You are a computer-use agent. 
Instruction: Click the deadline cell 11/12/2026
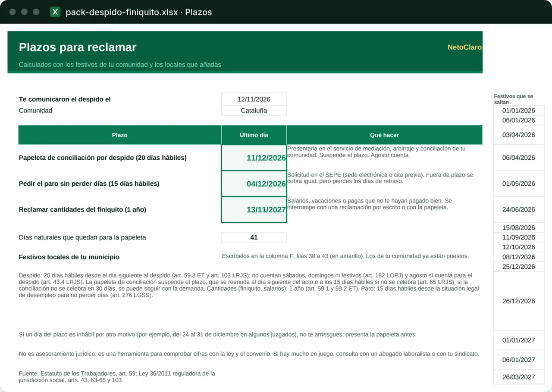tap(254, 158)
